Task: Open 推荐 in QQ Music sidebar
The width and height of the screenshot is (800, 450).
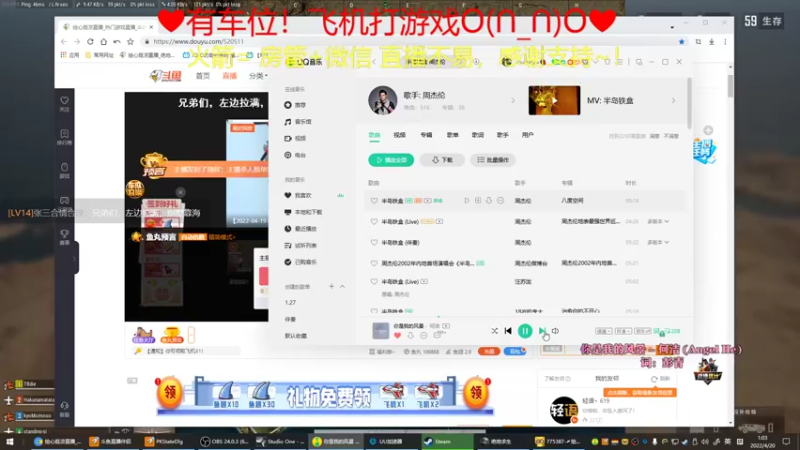Action: 295,105
